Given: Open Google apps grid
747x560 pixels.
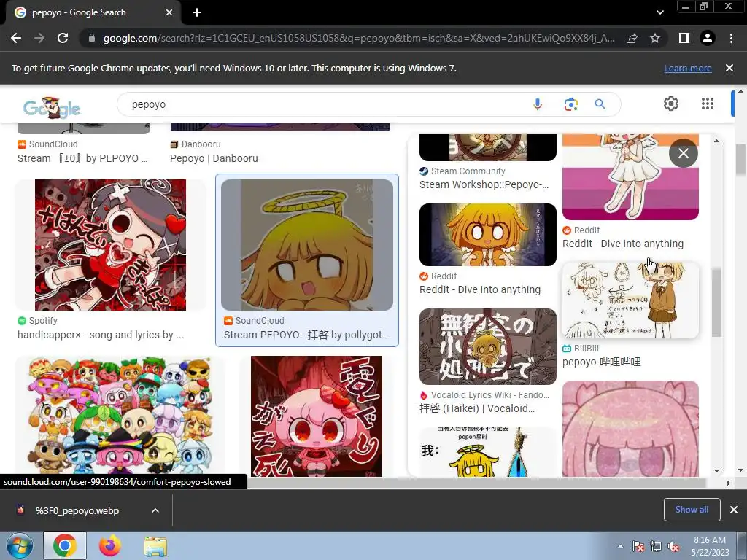Looking at the screenshot, I should [708, 104].
